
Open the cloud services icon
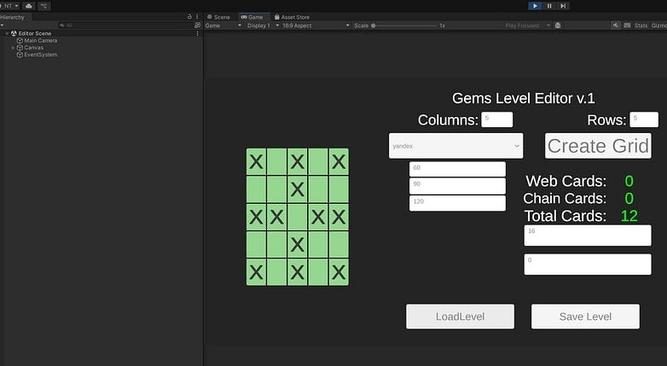pos(29,6)
